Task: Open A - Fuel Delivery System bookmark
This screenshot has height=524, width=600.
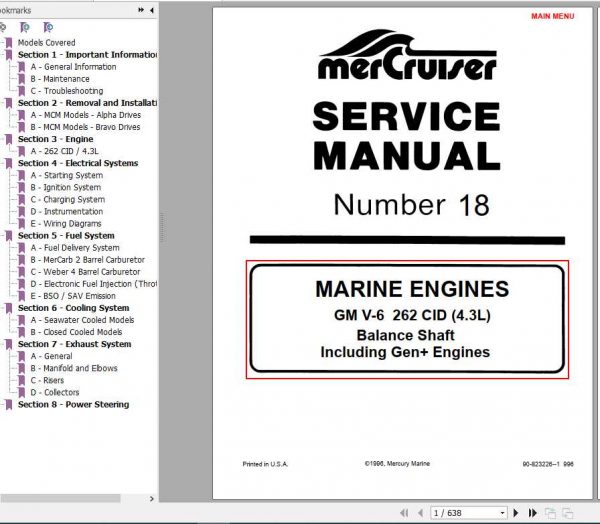Action: point(75,248)
